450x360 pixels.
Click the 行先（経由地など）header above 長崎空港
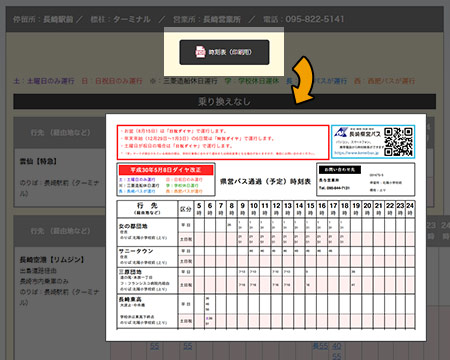pyautogui.click(x=60, y=231)
